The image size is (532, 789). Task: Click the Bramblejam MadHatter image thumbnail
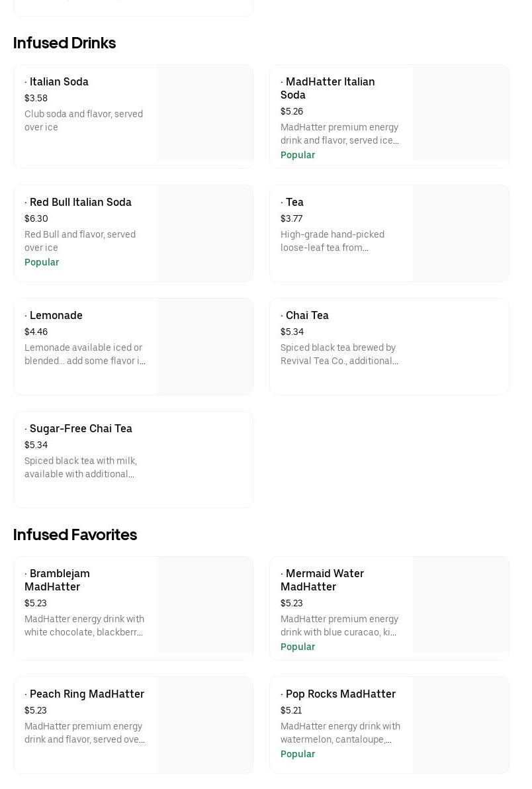[204, 604]
